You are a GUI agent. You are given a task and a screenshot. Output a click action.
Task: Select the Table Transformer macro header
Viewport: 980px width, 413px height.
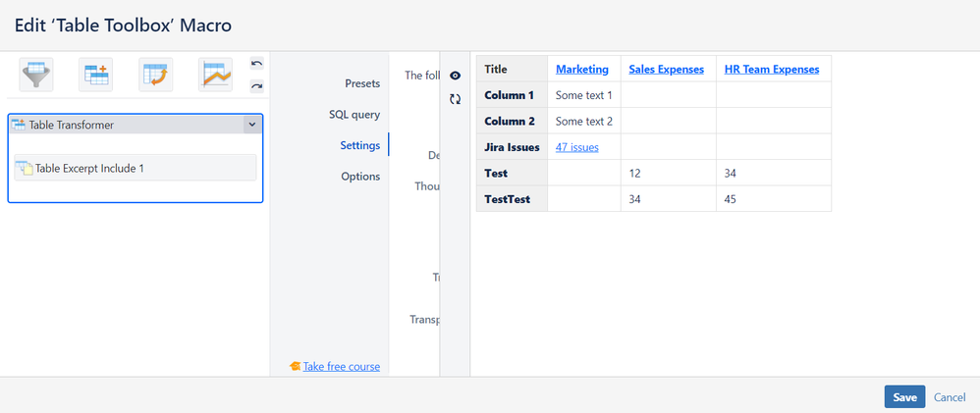[127, 125]
